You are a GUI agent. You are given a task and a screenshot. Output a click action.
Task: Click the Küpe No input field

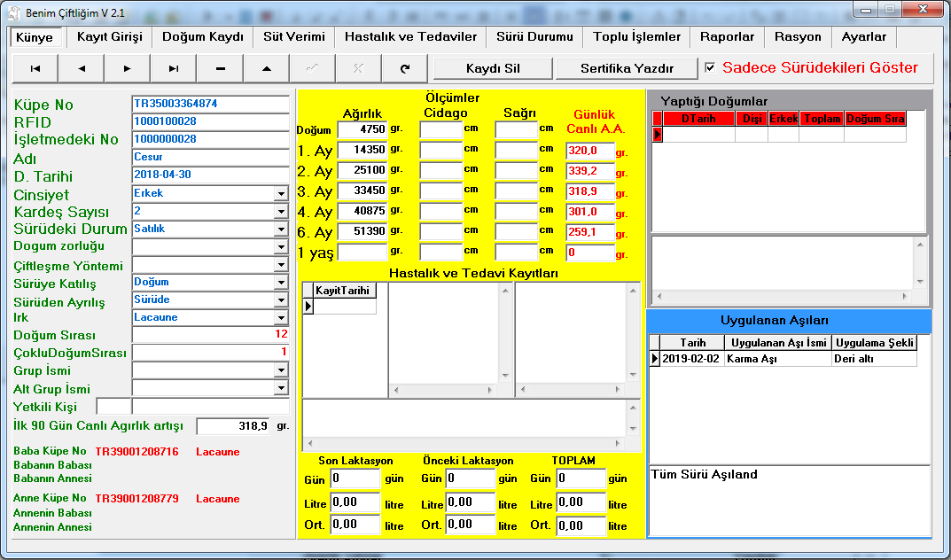coord(210,104)
